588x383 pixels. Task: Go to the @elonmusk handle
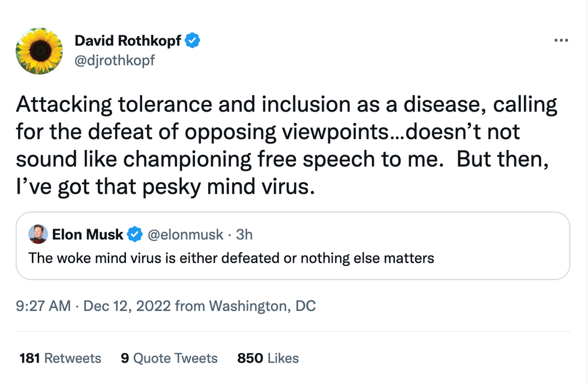click(184, 234)
